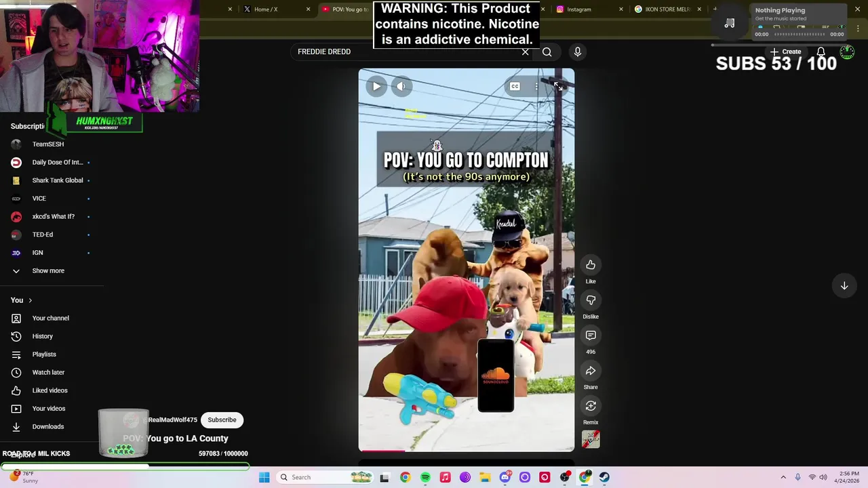The height and width of the screenshot is (488, 868).
Task: Open File Explorer from the taskbar
Action: pyautogui.click(x=485, y=477)
